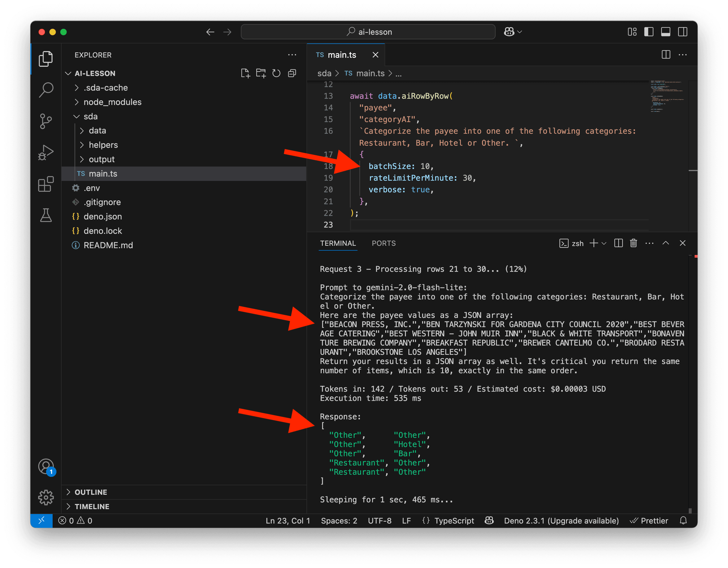The image size is (728, 568).
Task: Open the Copilot chat menu in title bar
Action: [513, 32]
